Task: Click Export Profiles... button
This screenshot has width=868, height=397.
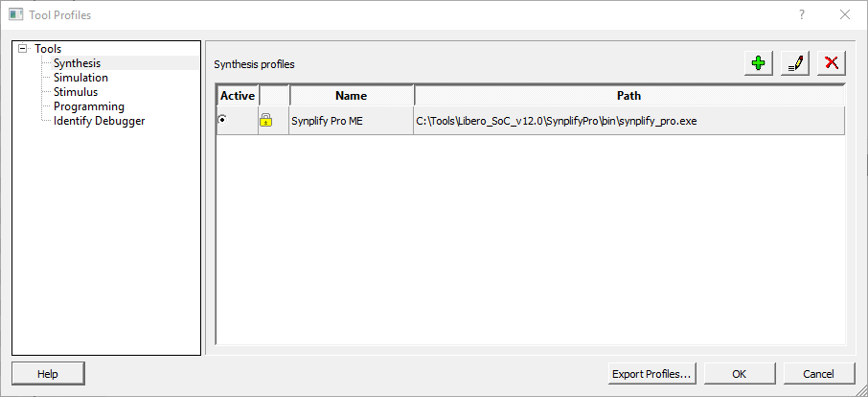Action: [x=651, y=374]
